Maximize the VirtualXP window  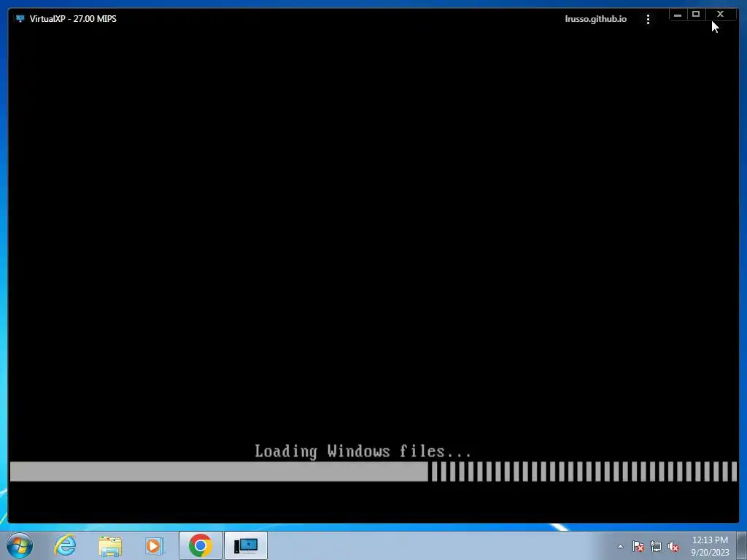(696, 15)
